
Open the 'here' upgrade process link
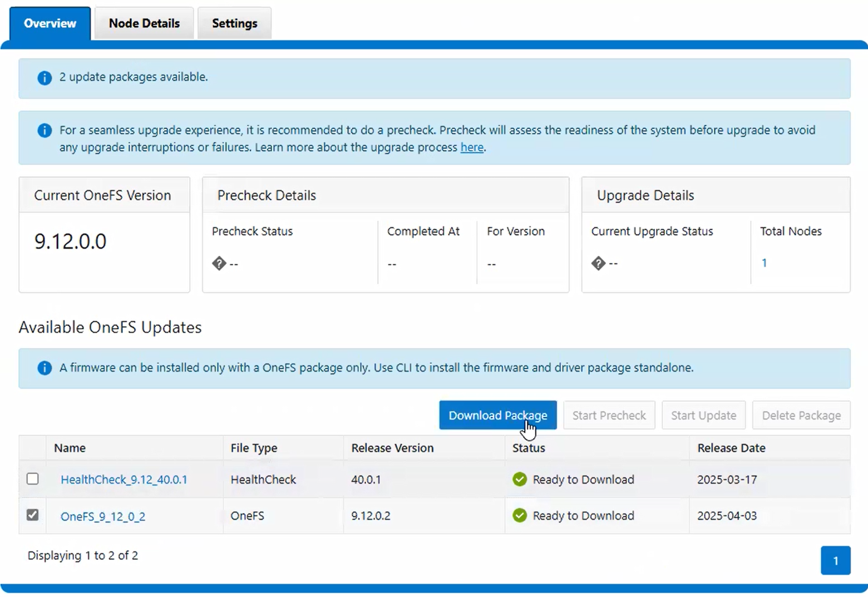click(x=472, y=147)
